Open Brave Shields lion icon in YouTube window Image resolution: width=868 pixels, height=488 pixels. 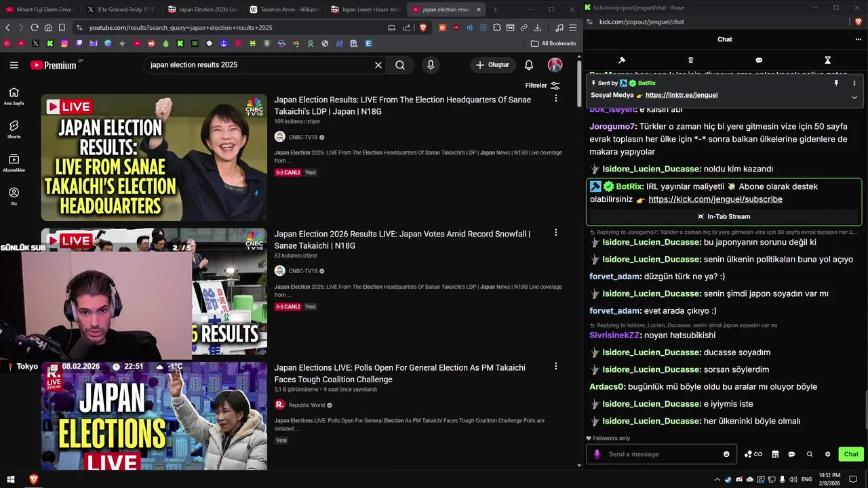tap(423, 28)
